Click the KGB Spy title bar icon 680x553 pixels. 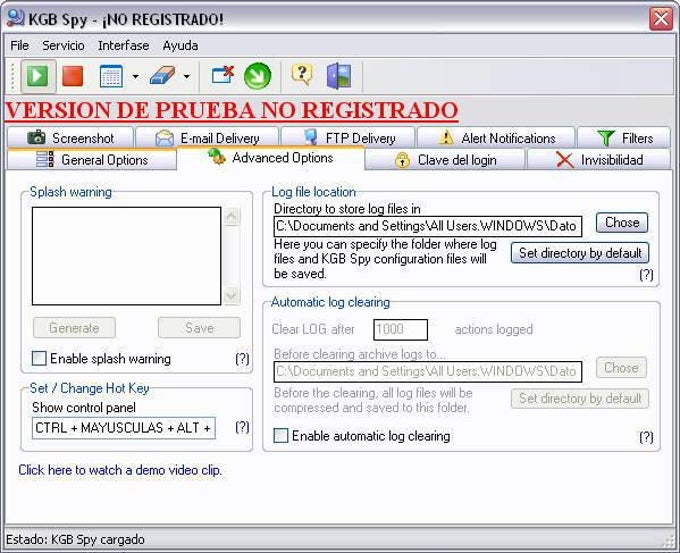tap(16, 19)
